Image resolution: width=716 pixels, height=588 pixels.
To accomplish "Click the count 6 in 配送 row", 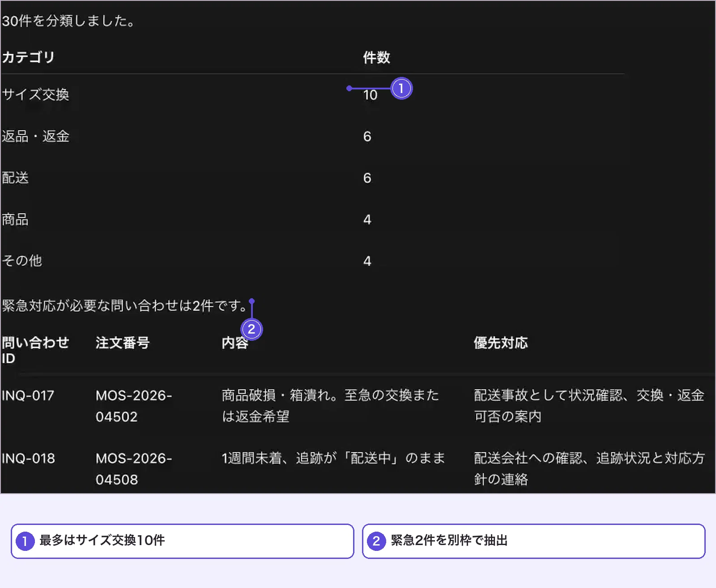I will pyautogui.click(x=367, y=178).
